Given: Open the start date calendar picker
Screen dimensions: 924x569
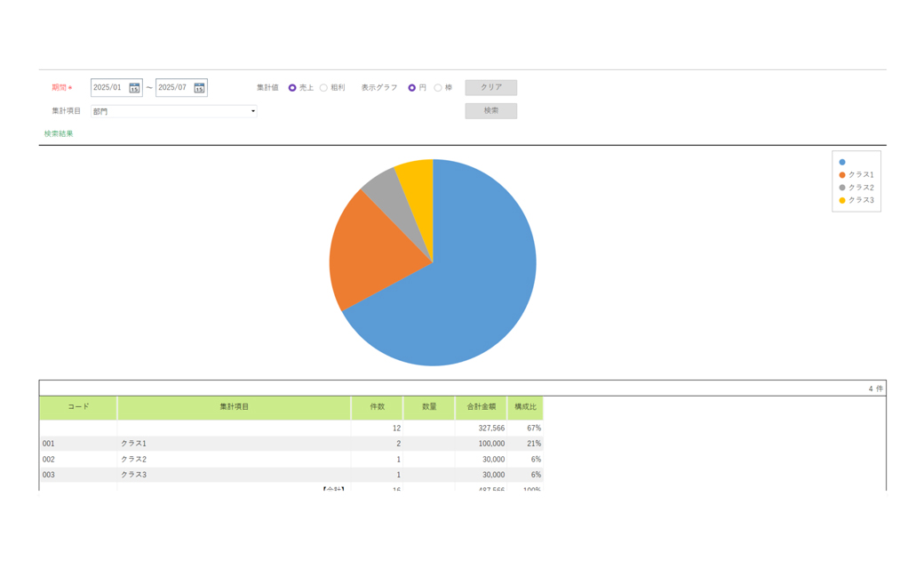Looking at the screenshot, I should coord(134,88).
